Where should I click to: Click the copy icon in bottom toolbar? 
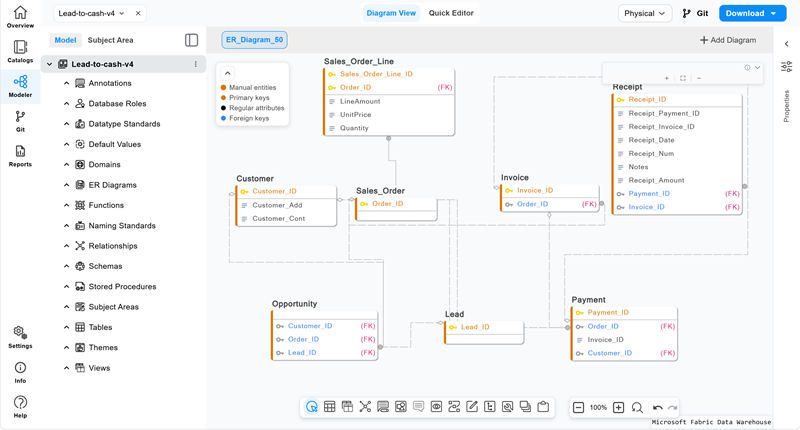click(x=525, y=407)
